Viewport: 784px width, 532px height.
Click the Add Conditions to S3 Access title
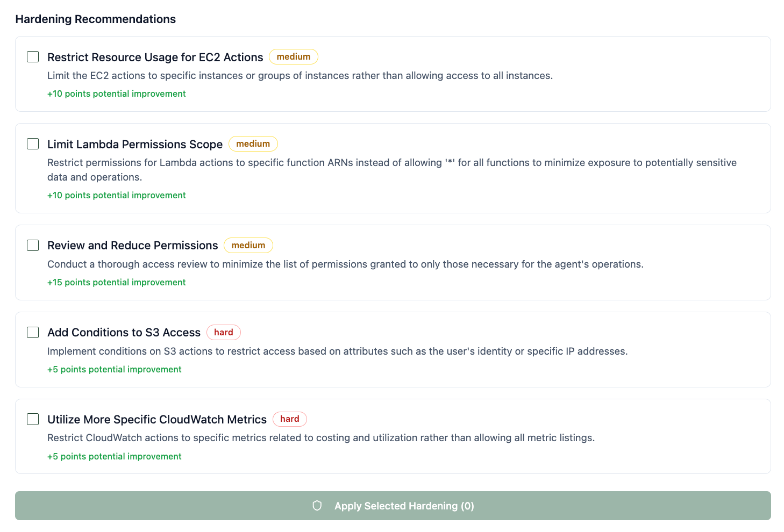click(x=124, y=333)
